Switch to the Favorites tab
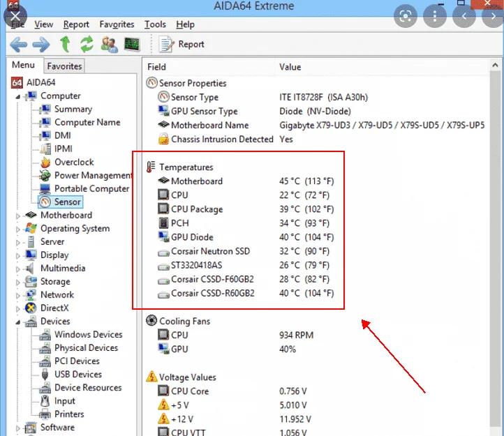Image resolution: width=504 pixels, height=436 pixels. tap(64, 66)
